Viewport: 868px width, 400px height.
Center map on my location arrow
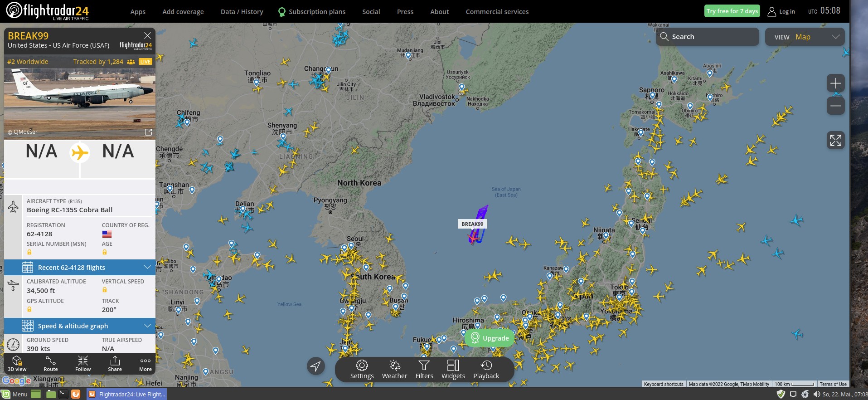316,366
